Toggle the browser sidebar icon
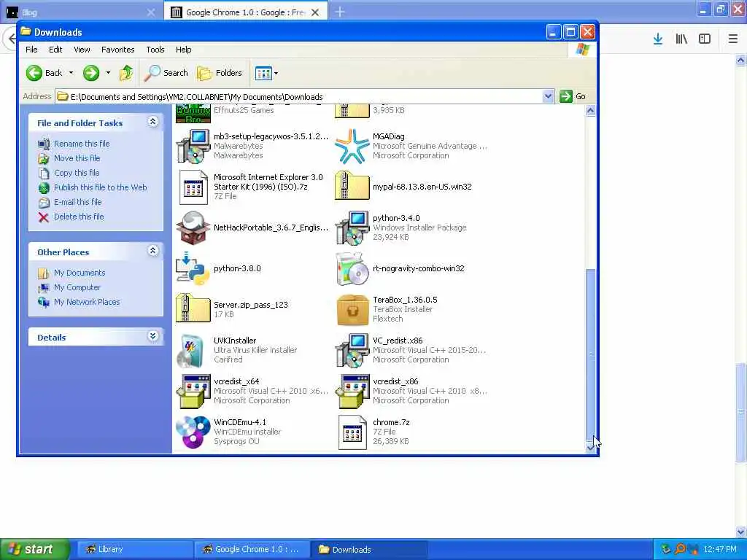Screen dimensions: 747x560 click(705, 39)
